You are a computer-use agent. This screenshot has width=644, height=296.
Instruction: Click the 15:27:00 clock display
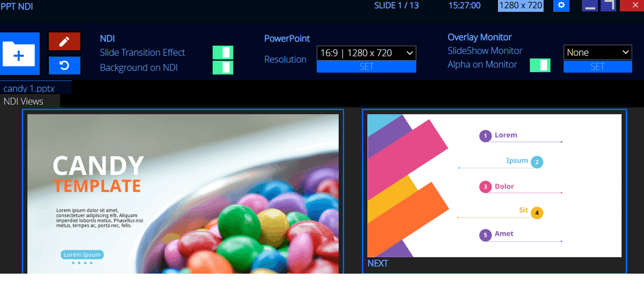pos(465,5)
